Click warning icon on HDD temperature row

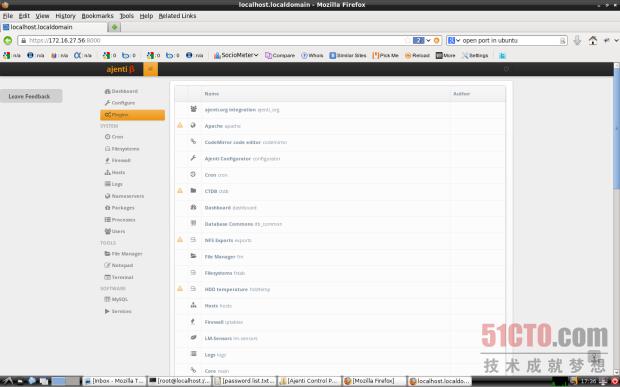(x=180, y=289)
